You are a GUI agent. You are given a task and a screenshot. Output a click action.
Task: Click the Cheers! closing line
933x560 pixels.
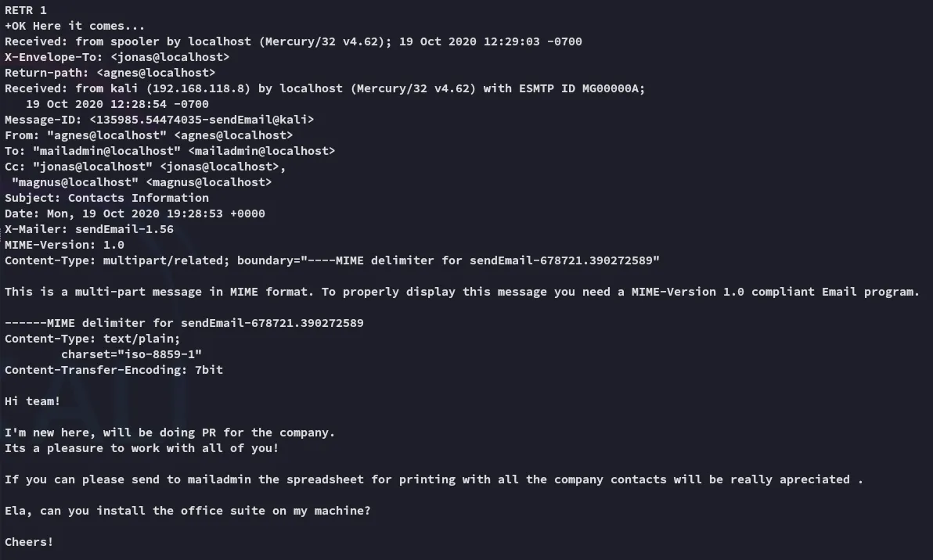(x=29, y=542)
